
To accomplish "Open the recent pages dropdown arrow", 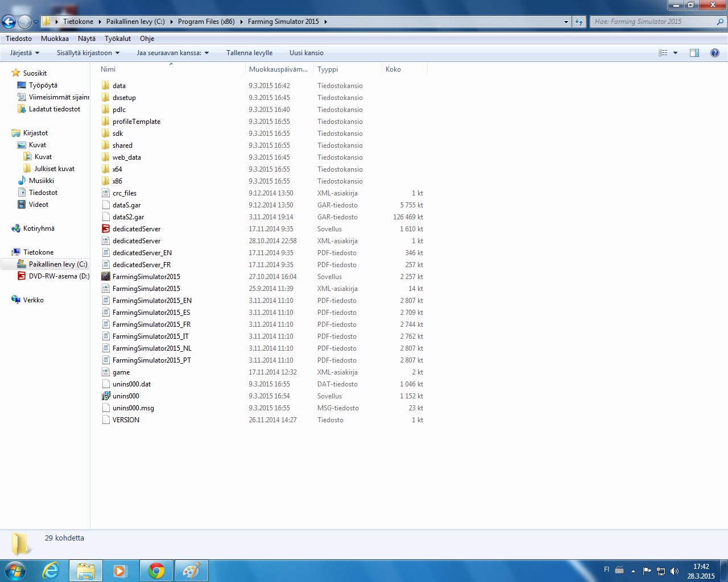I will point(36,22).
